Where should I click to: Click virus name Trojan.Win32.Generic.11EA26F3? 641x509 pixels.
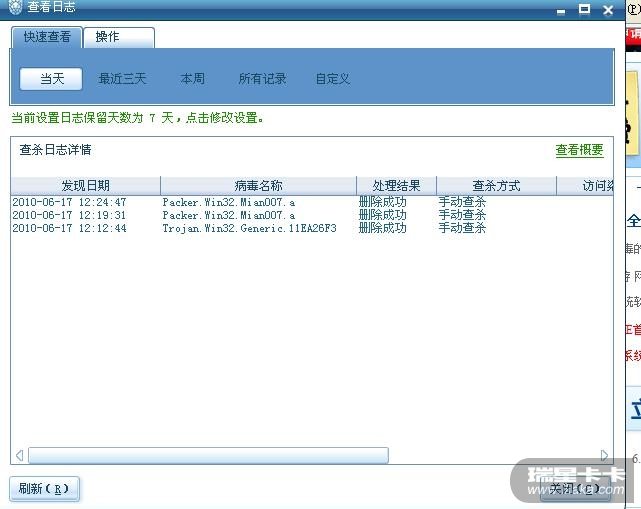coord(249,228)
